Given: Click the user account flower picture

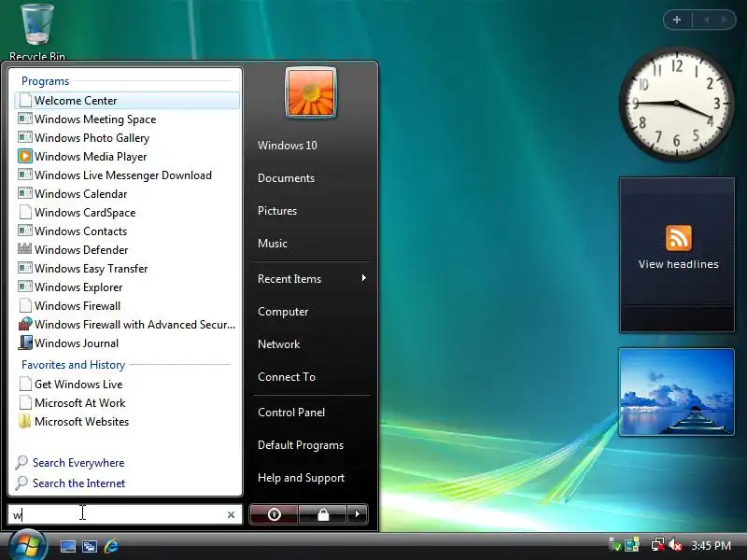Looking at the screenshot, I should [x=311, y=92].
